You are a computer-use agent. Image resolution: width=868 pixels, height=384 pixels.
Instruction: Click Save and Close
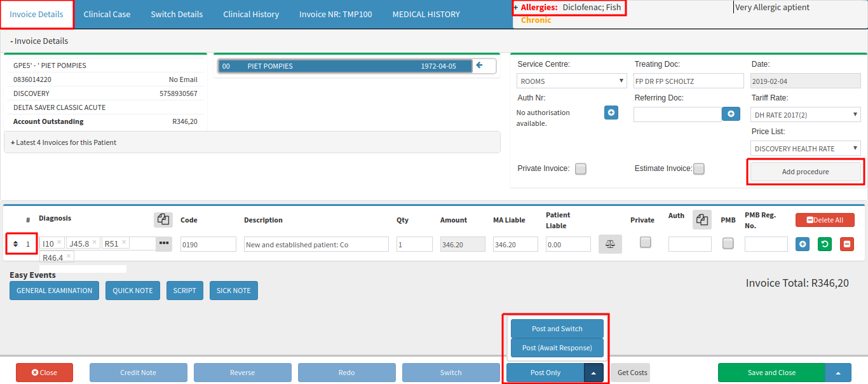tap(771, 373)
